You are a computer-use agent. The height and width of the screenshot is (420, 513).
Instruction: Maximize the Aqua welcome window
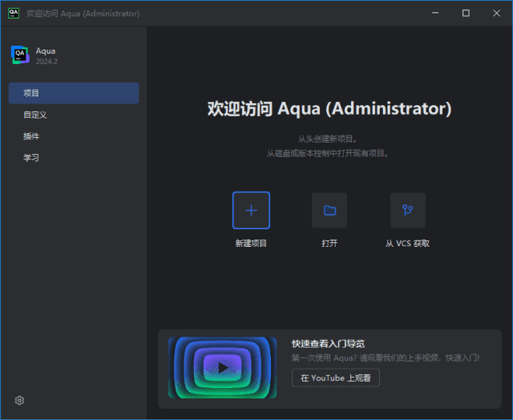[466, 13]
